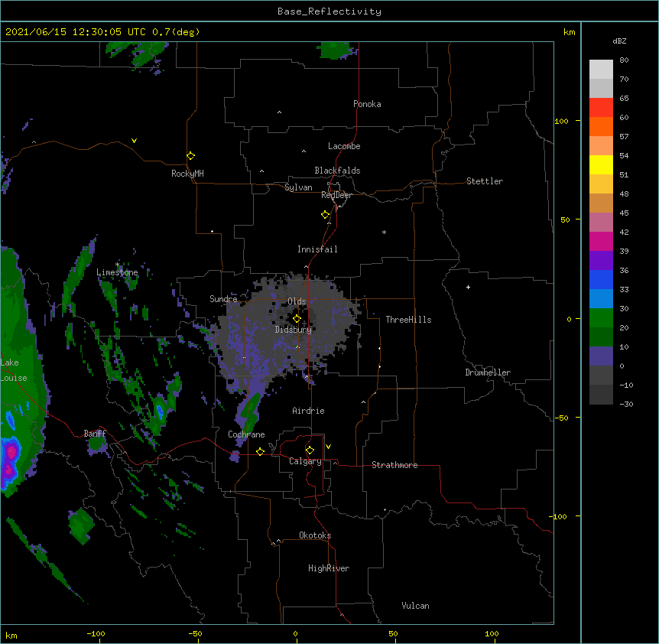This screenshot has width=659, height=644.
Task: Pick the orange 60-57 dBZ legend swatch
Action: click(601, 126)
